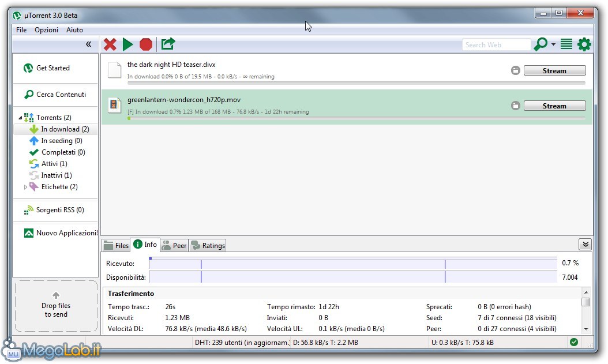Click the Tempo rimasto 1d 22h value
The image size is (608, 364).
(329, 307)
